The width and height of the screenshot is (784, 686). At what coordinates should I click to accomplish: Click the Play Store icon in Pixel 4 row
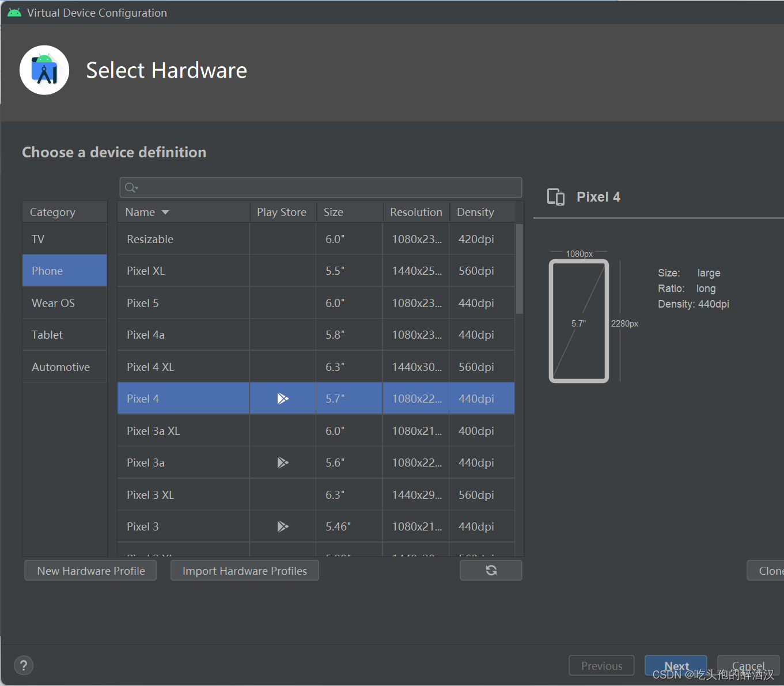(283, 399)
